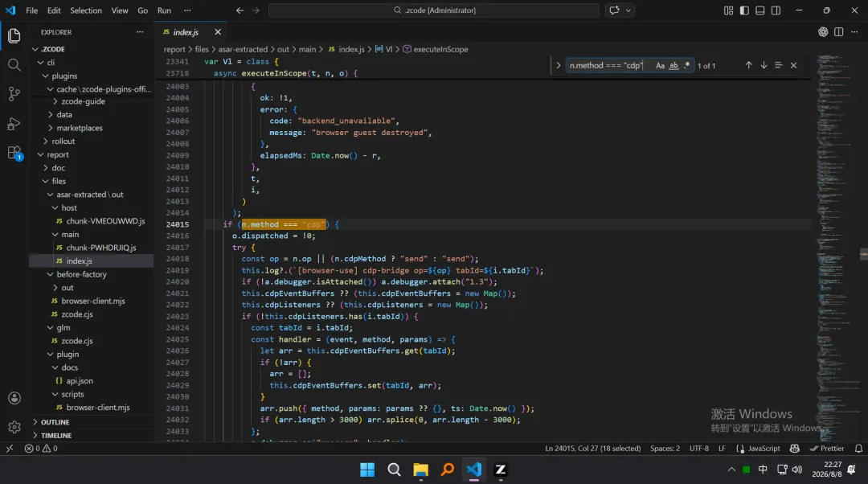This screenshot has height=484, width=868.
Task: Open the Edit menu
Action: point(54,10)
